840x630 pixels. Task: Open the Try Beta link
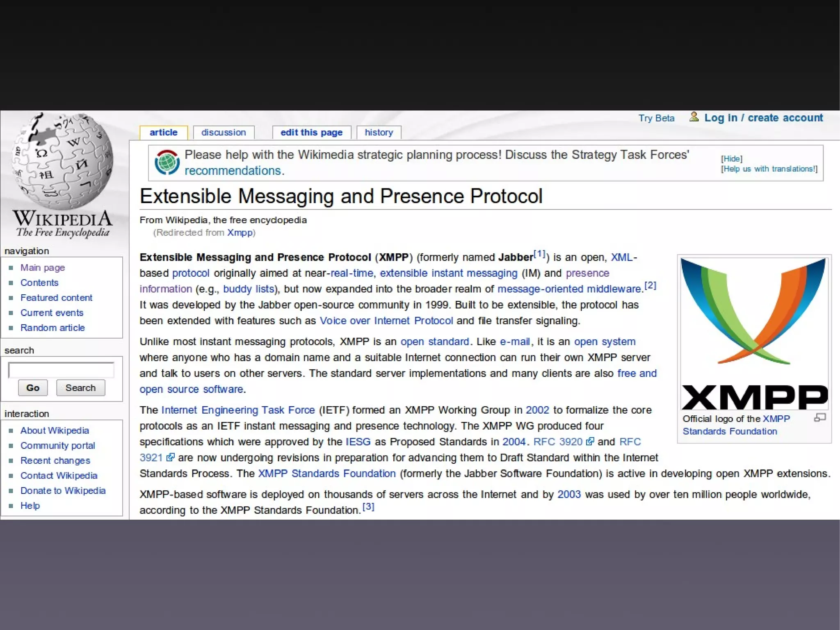[x=656, y=118]
